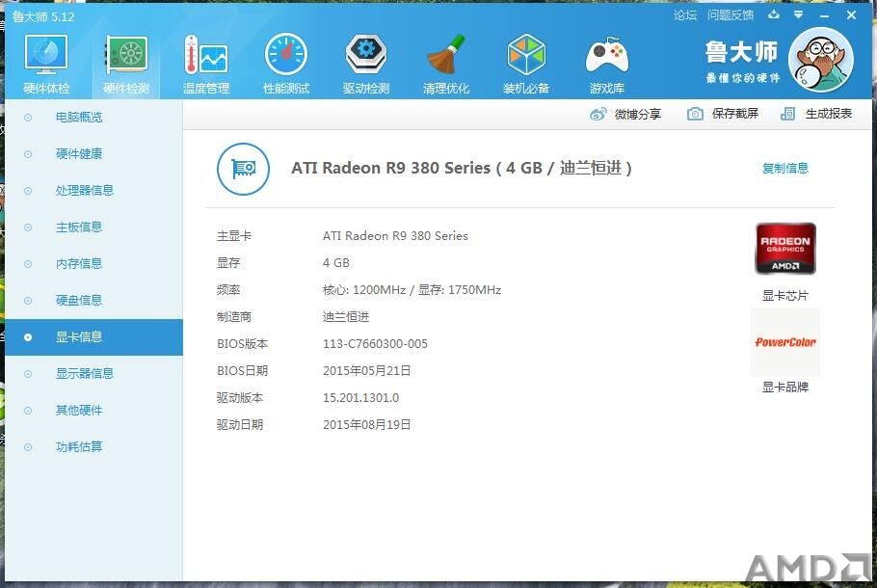Click the graphics card circle icon
The width and height of the screenshot is (877, 588).
243,169
